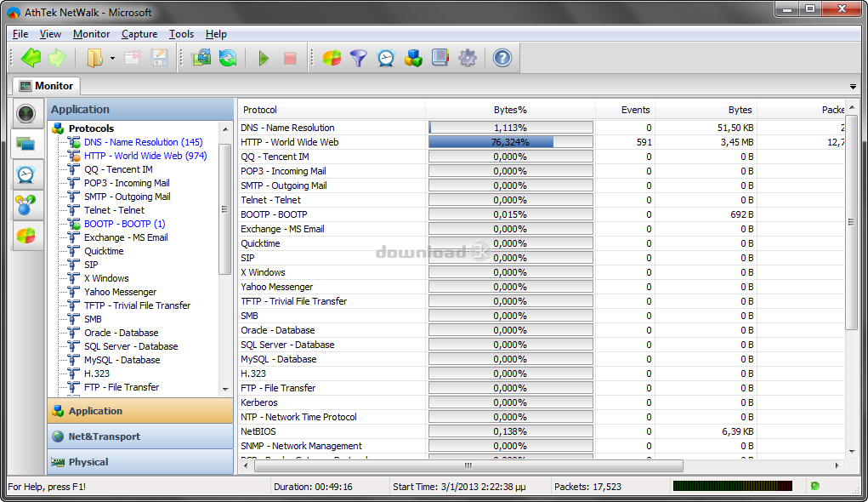Click the H.323 tree item icon
This screenshot has width=868, height=502.
coord(74,374)
